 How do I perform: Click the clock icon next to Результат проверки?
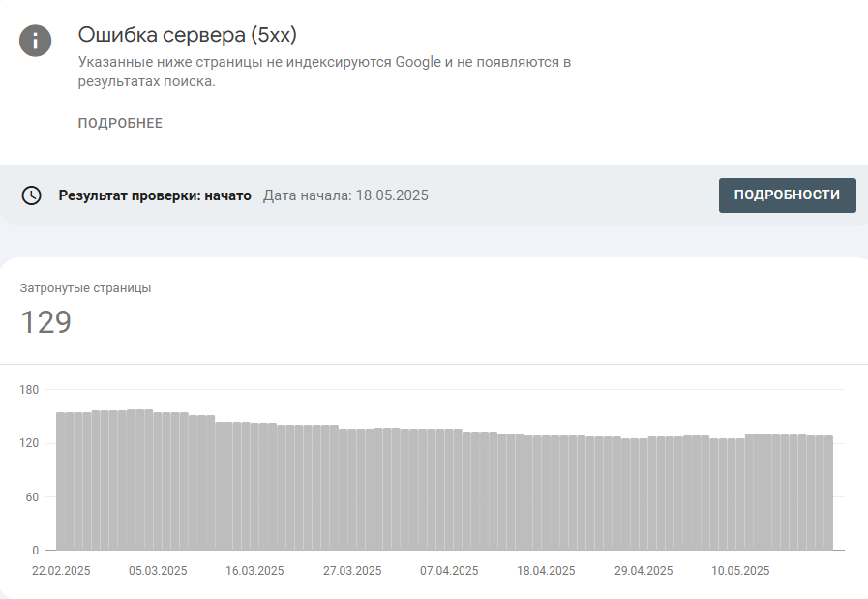click(x=31, y=195)
